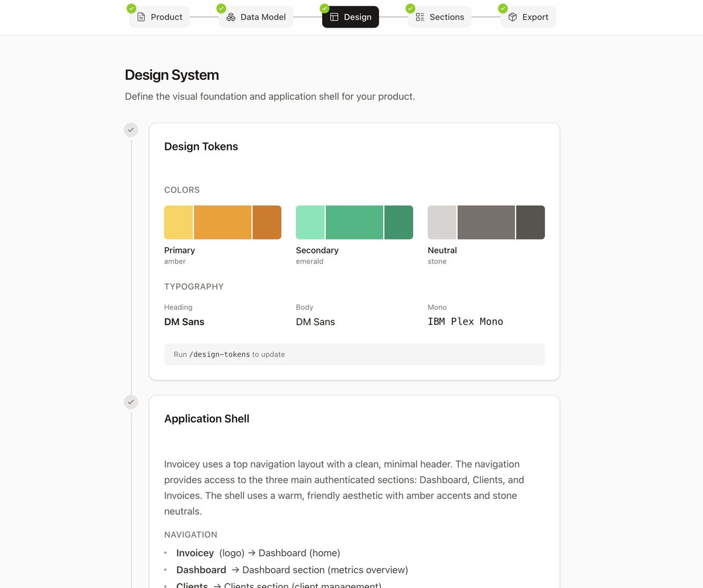
Task: Click the green check badge on Sections step
Action: point(411,8)
